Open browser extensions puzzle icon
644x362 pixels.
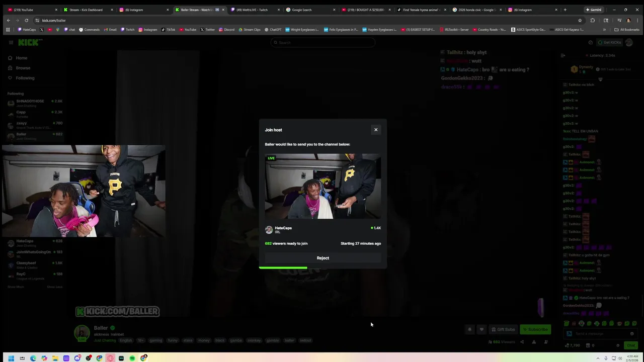point(592,20)
